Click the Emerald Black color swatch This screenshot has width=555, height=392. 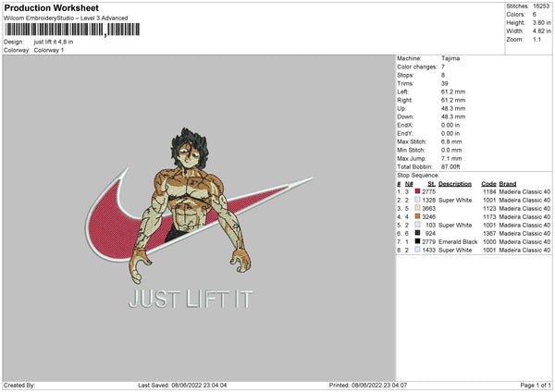417,241
